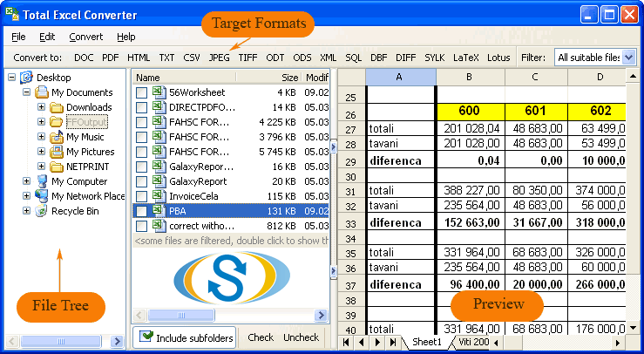This screenshot has height=354, width=644.
Task: Select the Recycle Bin icon in tree
Action: (42, 211)
